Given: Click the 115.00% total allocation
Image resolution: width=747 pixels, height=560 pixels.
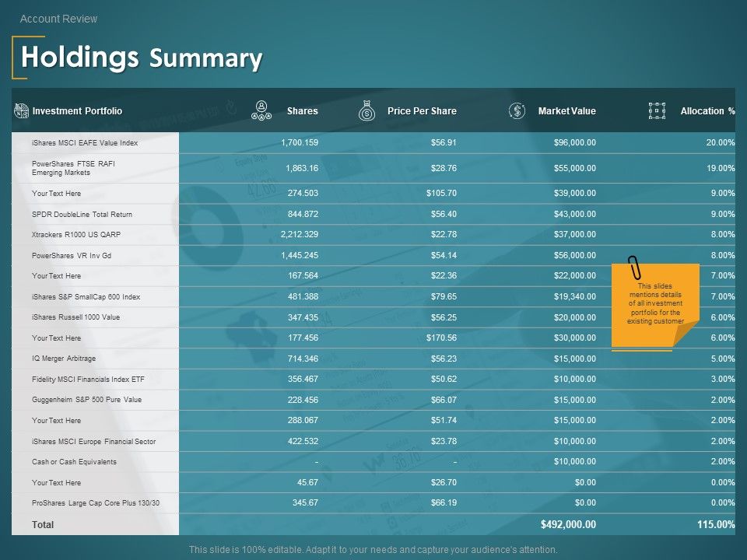Looking at the screenshot, I should (x=716, y=525).
